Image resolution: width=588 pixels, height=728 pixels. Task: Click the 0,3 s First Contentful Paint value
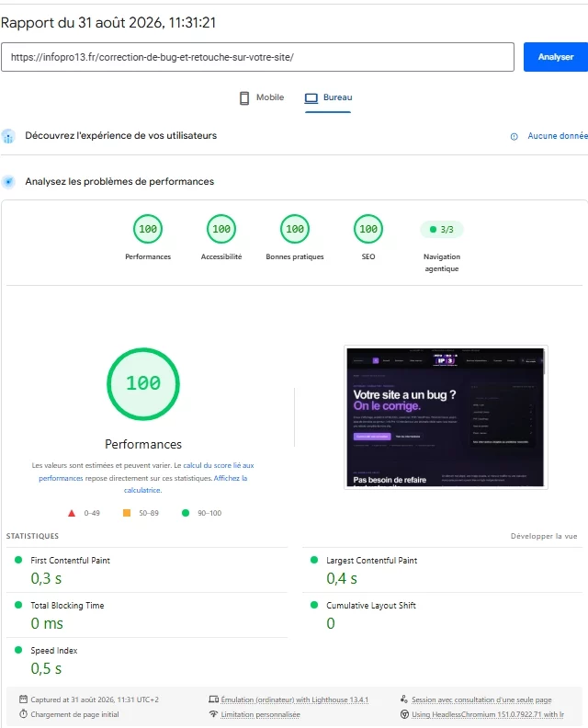[46, 578]
